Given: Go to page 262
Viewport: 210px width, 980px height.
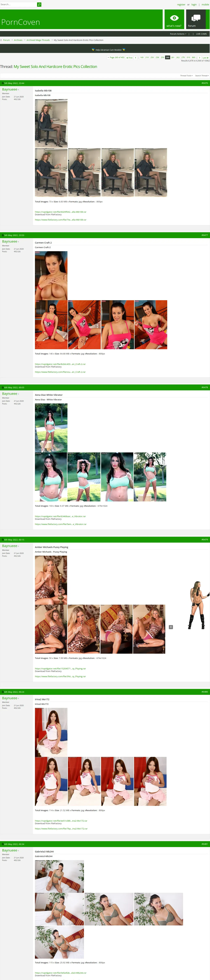Looking at the screenshot, I should click(178, 57).
